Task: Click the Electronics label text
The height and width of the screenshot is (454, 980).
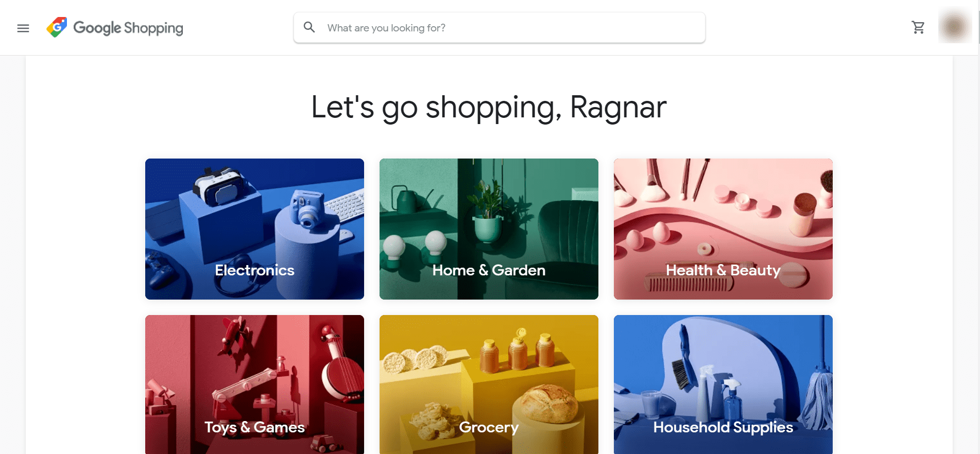Action: click(254, 270)
